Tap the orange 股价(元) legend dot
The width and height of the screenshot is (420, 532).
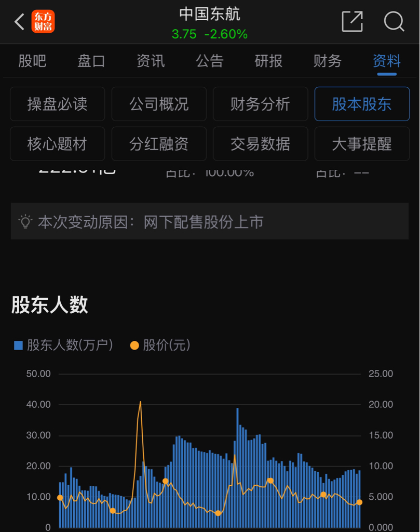coord(134,345)
